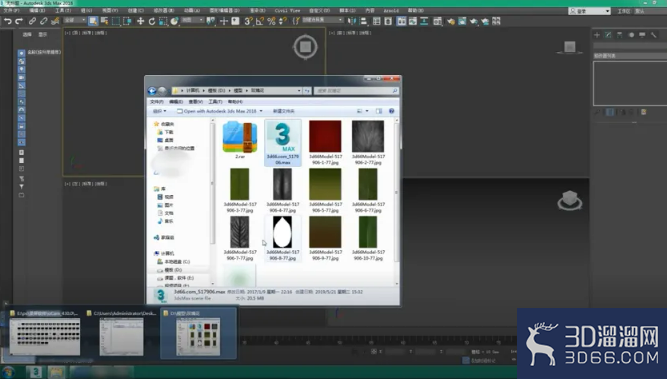Viewport: 667px width, 379px height.
Task: Open the Explorer Organize (组织) dropdown
Action: tap(160, 111)
